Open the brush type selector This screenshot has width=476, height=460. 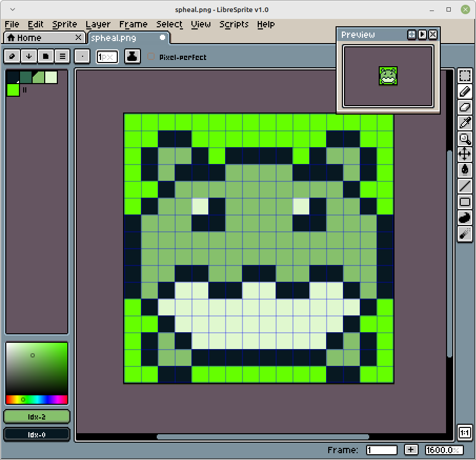point(82,56)
